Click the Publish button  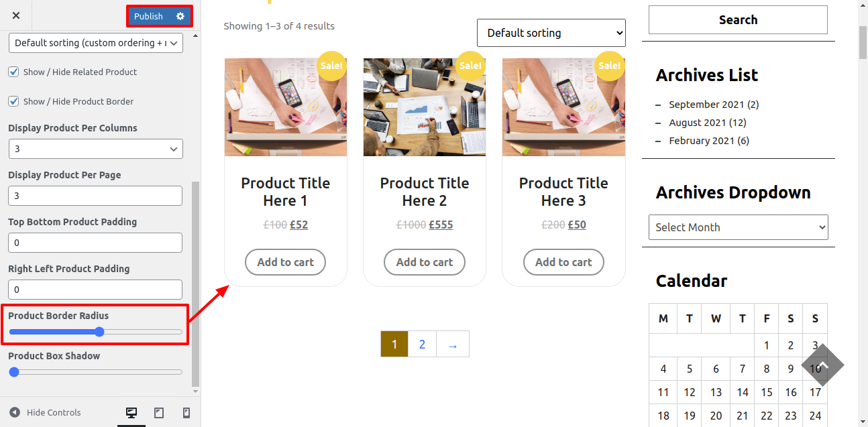tap(148, 16)
